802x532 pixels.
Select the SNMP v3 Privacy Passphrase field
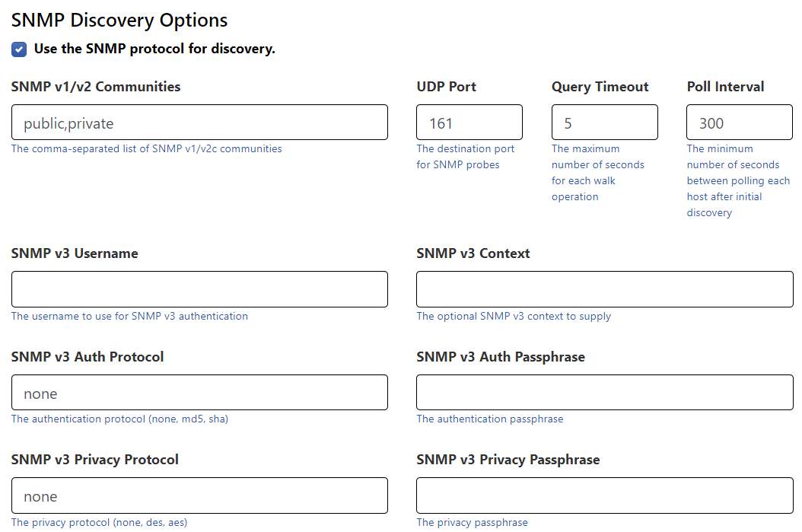604,495
